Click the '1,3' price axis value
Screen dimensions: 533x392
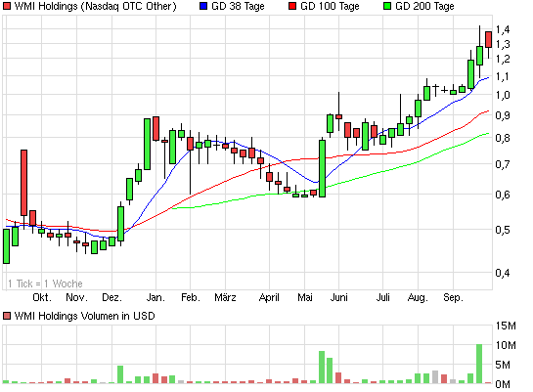(x=503, y=44)
